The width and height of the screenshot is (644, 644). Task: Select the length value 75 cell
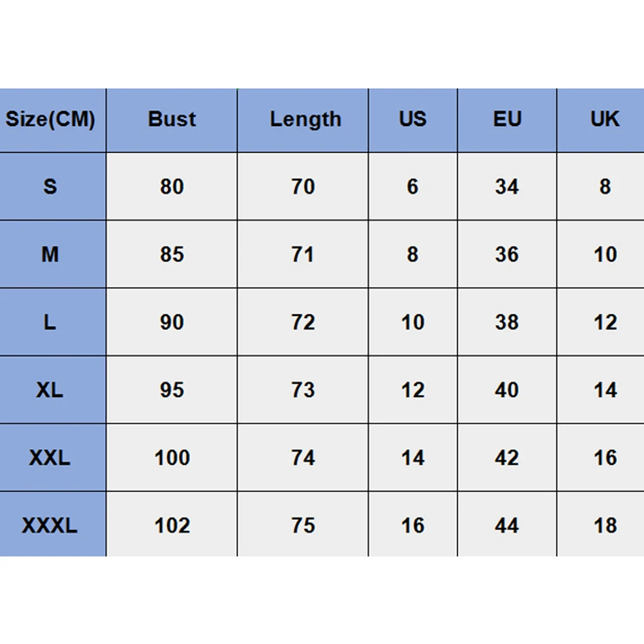pos(302,524)
